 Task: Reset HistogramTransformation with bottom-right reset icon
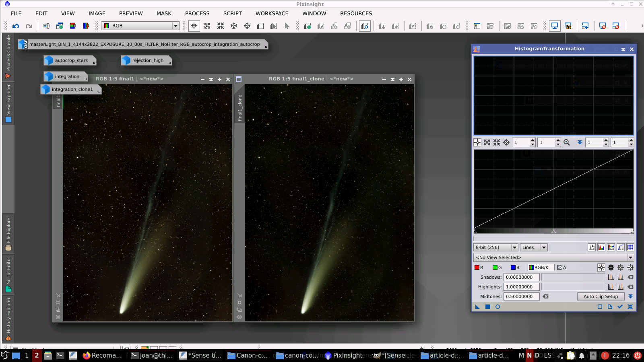pos(630,307)
